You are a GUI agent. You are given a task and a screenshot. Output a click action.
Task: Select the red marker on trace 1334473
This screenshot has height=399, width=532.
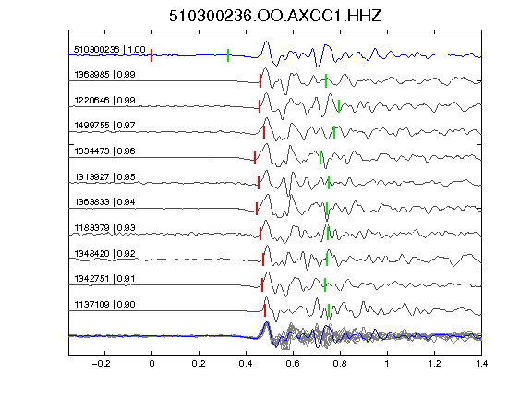coord(255,157)
